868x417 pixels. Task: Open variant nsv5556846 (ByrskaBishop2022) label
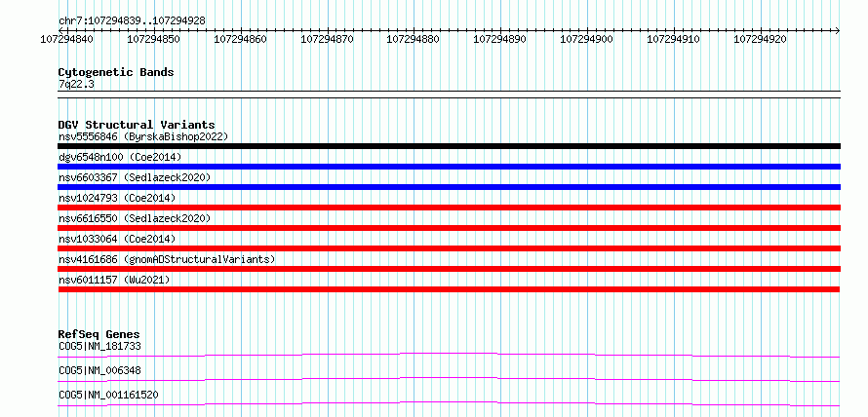click(x=143, y=136)
